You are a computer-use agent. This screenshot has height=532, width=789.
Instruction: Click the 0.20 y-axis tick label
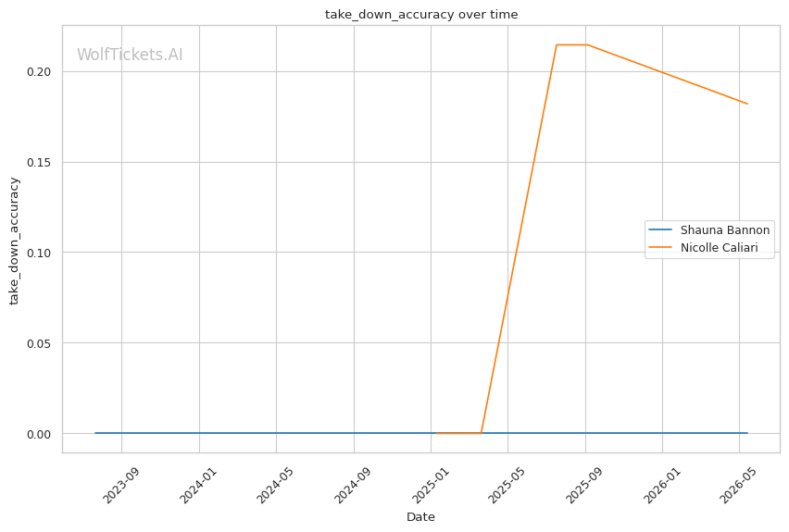[x=39, y=72]
